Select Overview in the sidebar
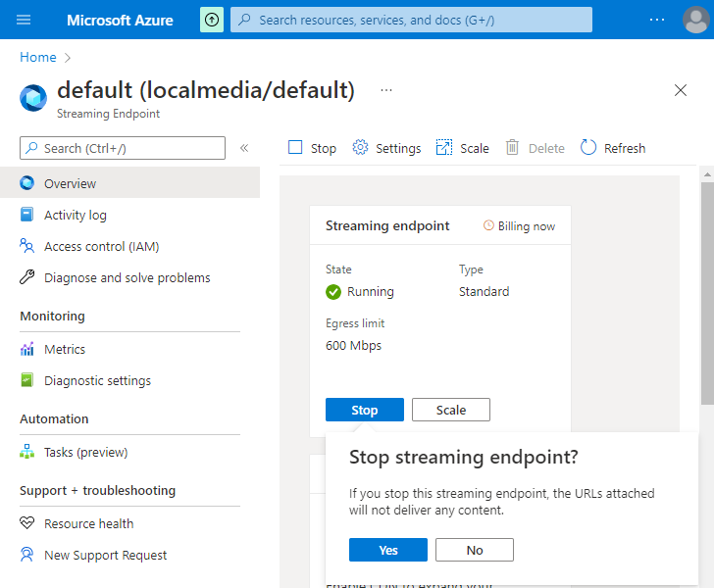The width and height of the screenshot is (714, 588). pyautogui.click(x=129, y=183)
